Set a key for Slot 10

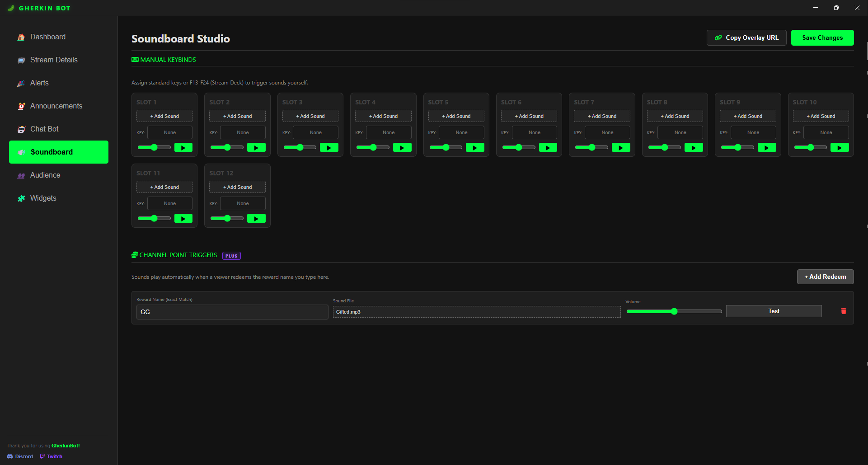coord(826,132)
